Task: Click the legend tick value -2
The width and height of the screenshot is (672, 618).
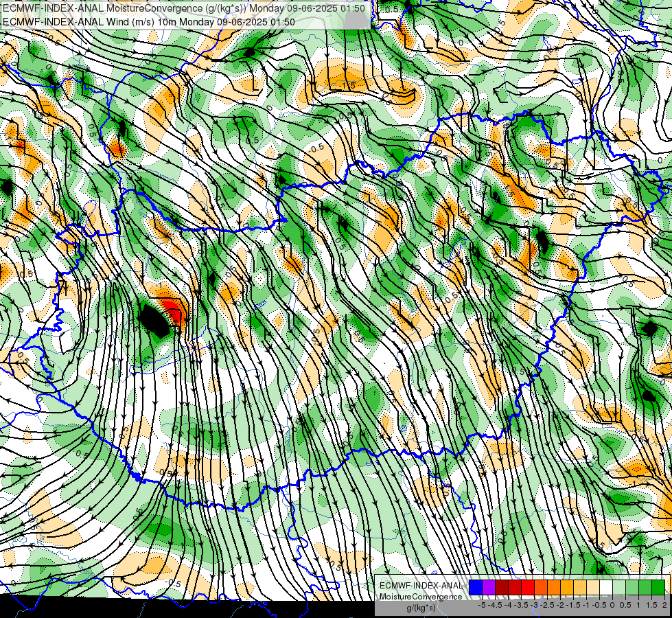Action: [x=561, y=605]
